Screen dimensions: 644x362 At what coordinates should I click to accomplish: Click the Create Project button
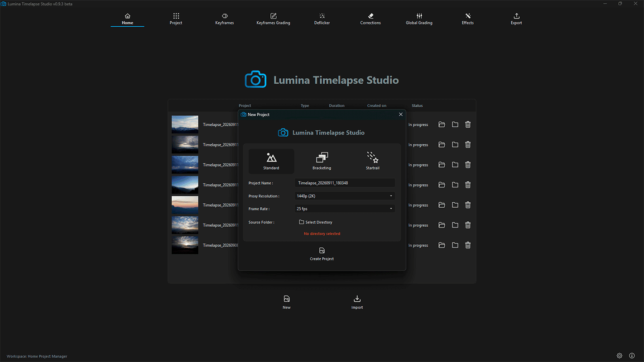pos(322,254)
